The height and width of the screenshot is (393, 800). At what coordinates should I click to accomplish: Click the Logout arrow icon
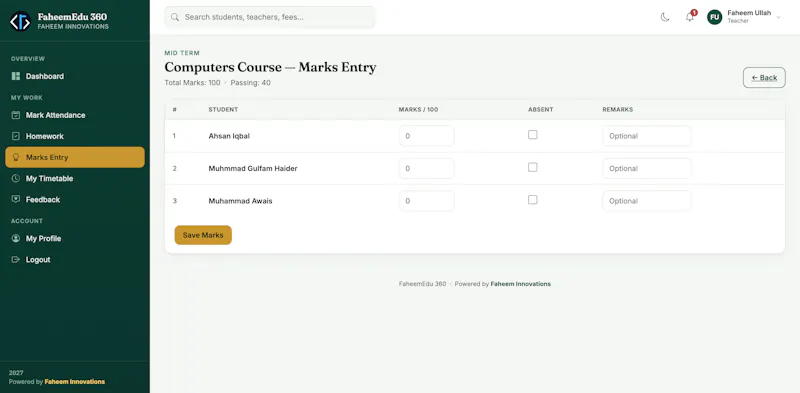point(16,260)
